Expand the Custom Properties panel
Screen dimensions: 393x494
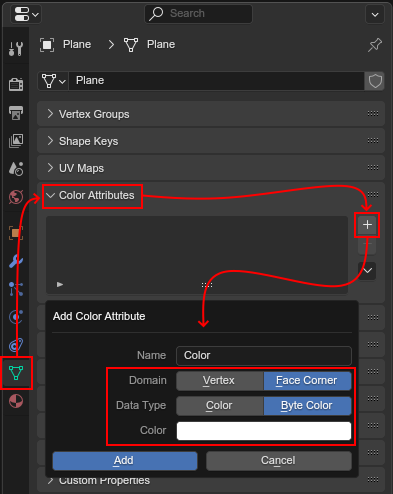(50, 481)
